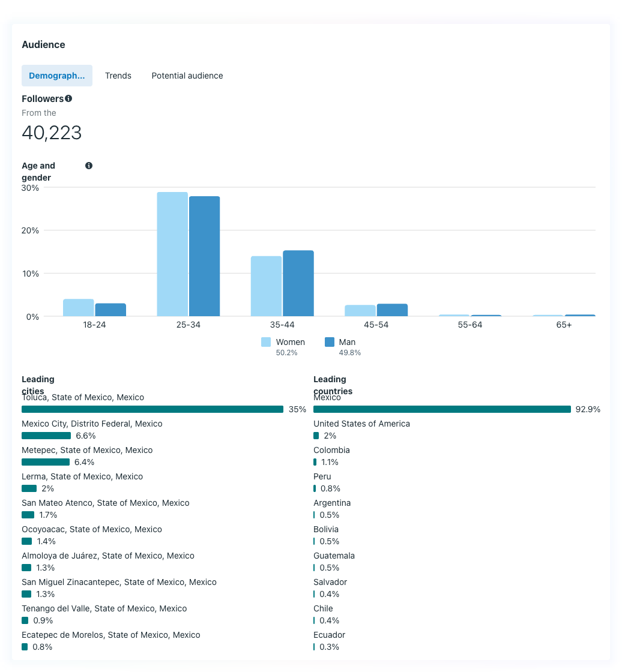Click the Man bar for ages 45-54

tap(392, 310)
